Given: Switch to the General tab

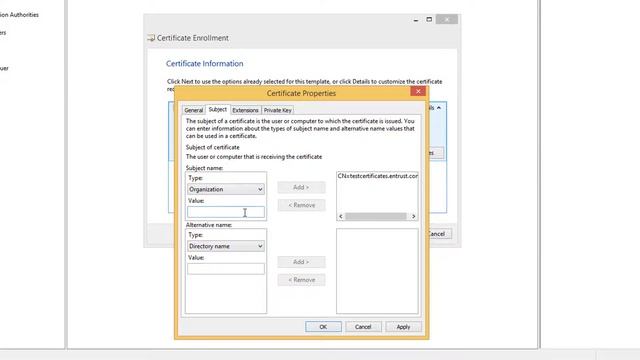Looking at the screenshot, I should click(193, 110).
